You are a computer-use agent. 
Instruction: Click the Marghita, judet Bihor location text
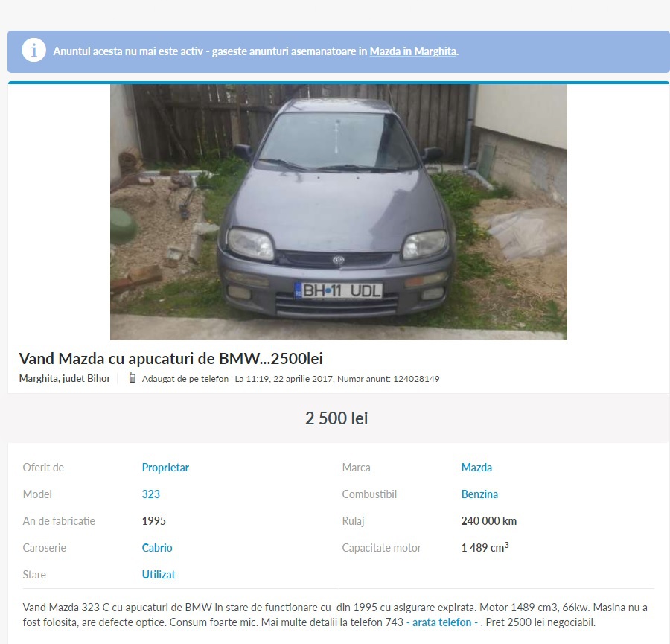tap(65, 379)
